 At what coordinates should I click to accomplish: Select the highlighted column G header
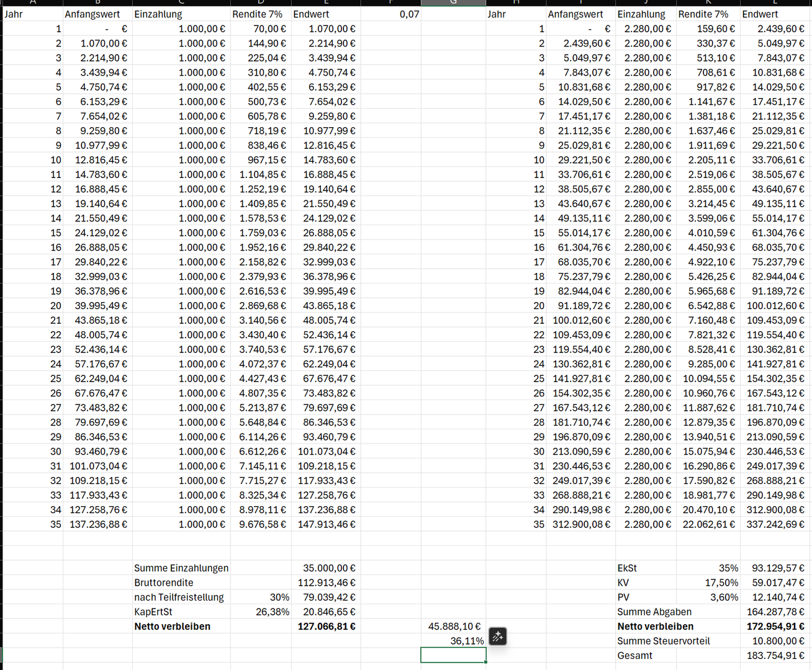click(453, 2)
